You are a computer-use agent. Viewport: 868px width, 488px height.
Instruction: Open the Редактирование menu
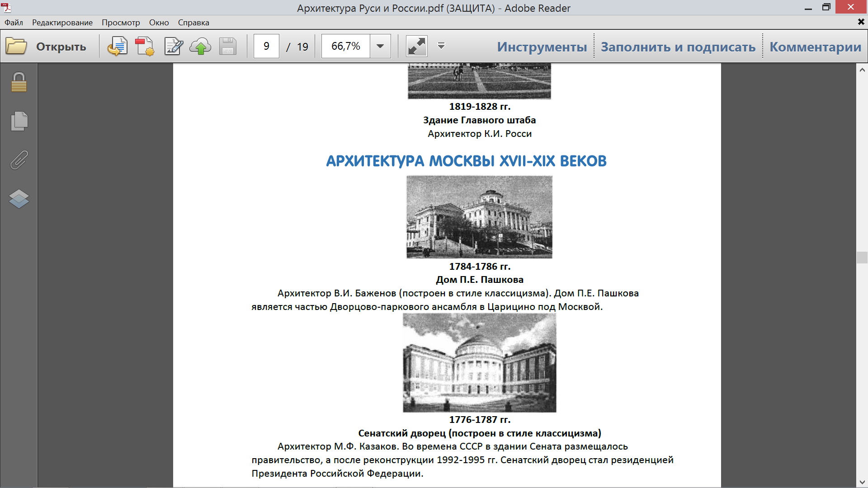[x=62, y=23]
